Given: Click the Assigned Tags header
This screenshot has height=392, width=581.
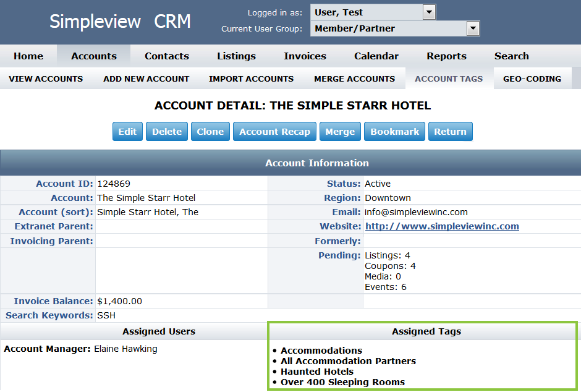Looking at the screenshot, I should point(426,331).
